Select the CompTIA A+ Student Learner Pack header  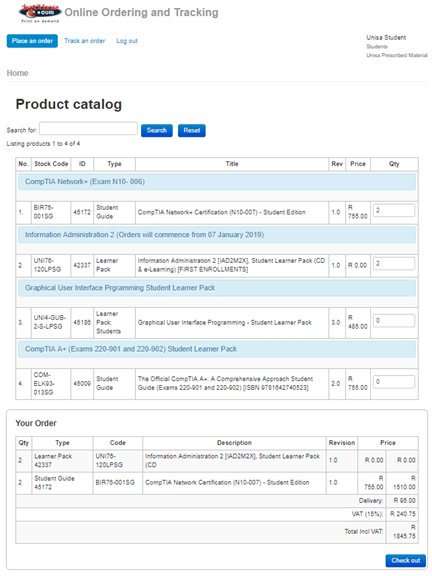click(x=217, y=349)
